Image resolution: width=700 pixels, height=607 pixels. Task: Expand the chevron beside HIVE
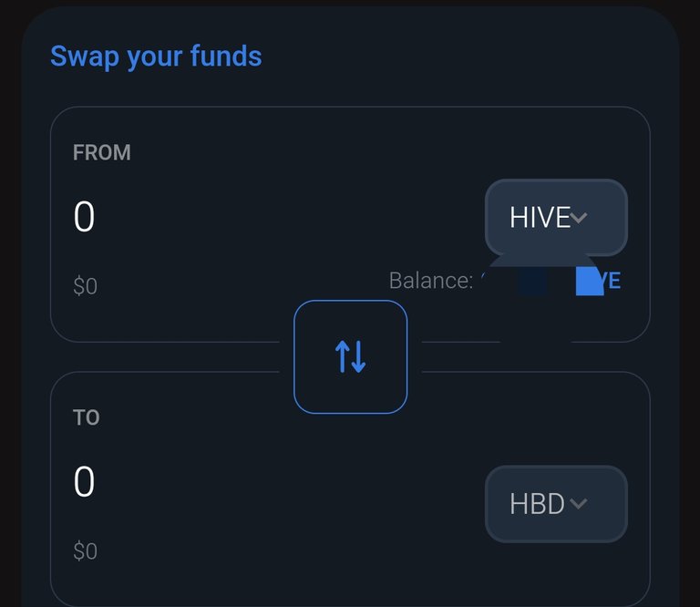(x=579, y=218)
